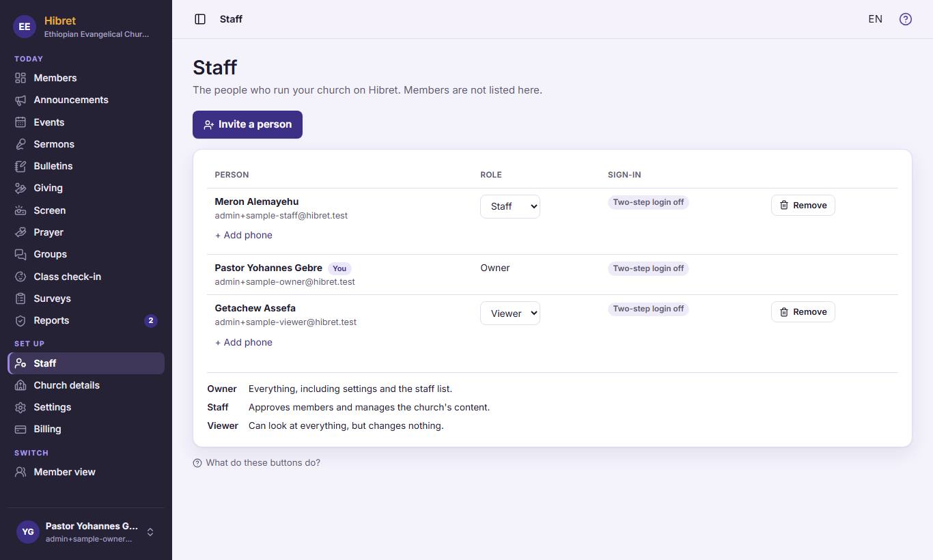This screenshot has width=933, height=560.
Task: Click the 'You' badge beside Pastor Yohannes
Action: coord(339,268)
